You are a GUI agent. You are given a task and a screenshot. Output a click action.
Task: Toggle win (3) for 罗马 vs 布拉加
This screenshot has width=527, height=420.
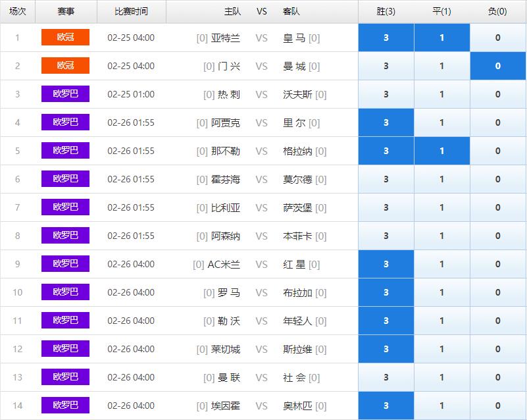click(x=386, y=292)
